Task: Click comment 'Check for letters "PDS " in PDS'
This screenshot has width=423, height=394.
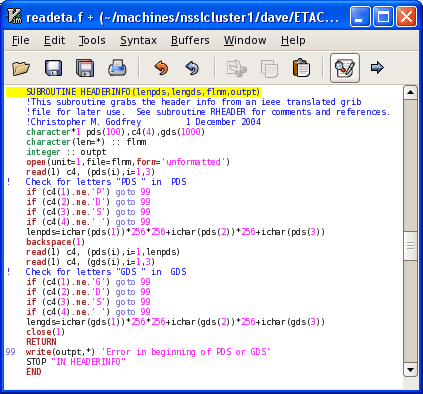Action: click(x=106, y=182)
